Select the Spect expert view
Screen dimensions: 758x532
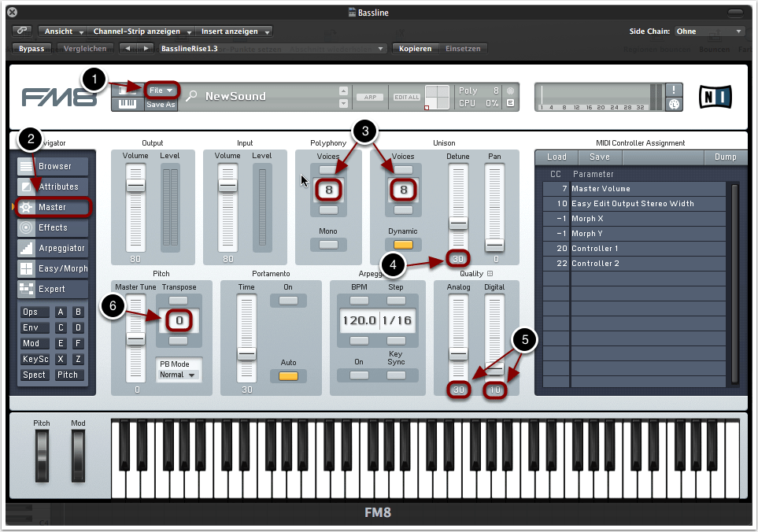34,375
